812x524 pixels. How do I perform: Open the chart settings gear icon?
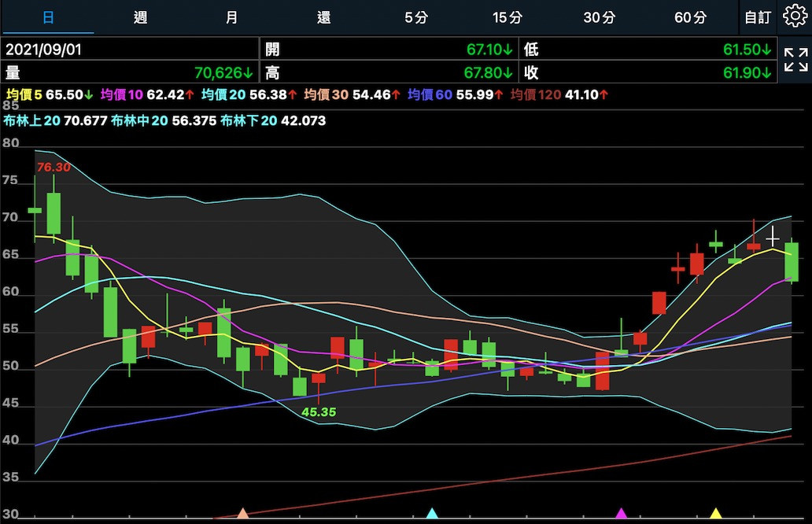click(795, 17)
